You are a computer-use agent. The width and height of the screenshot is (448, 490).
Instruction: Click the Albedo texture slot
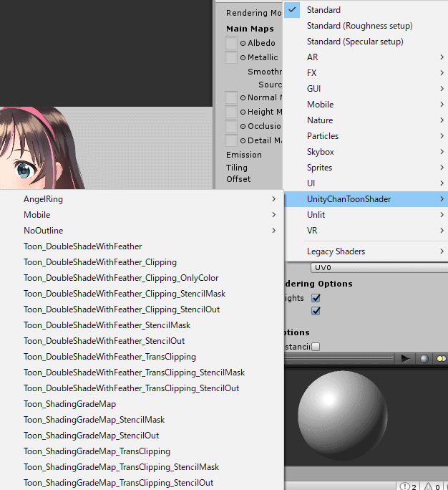click(231, 43)
